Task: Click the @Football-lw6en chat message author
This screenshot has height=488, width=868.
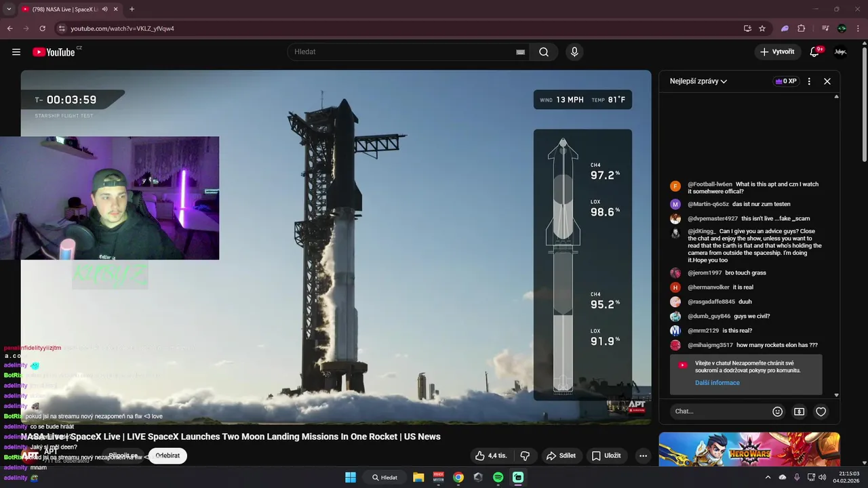Action: 710,184
